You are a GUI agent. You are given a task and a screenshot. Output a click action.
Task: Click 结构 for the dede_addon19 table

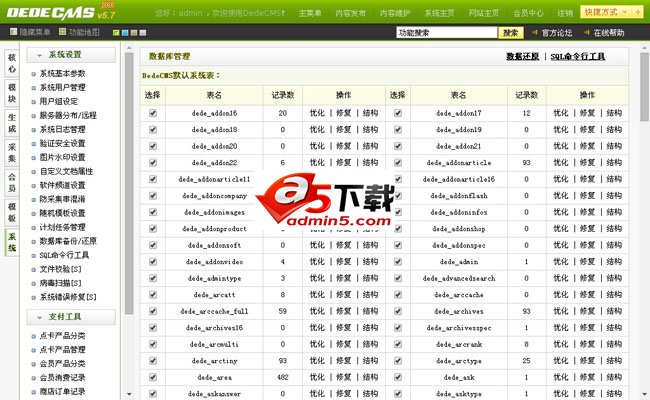pyautogui.click(x=614, y=129)
